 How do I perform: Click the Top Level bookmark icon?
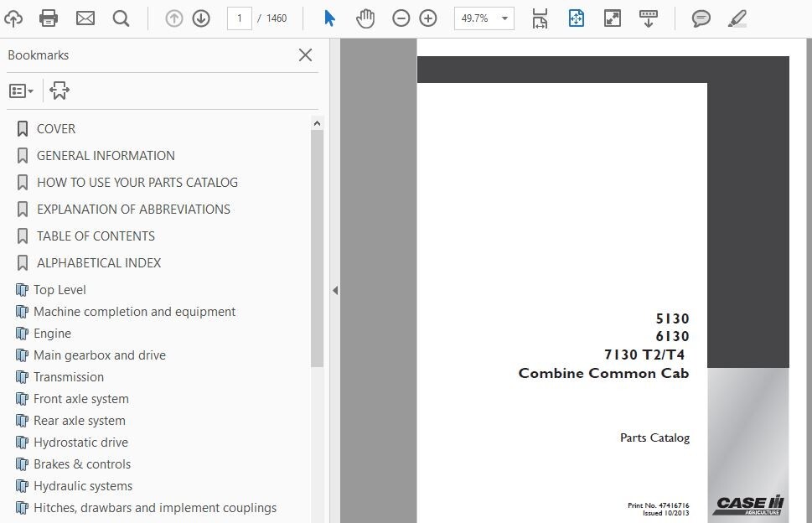click(x=22, y=290)
